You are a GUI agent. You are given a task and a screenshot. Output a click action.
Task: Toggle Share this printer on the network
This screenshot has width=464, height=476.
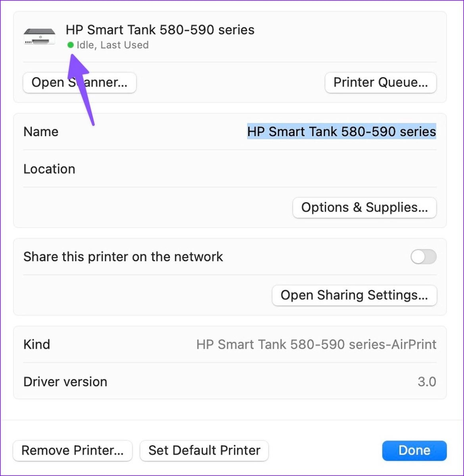[424, 257]
